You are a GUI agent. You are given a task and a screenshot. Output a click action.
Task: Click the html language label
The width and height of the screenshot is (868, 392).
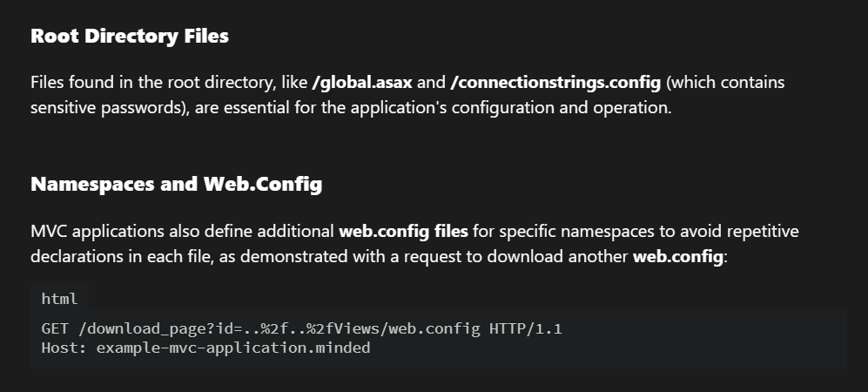click(59, 299)
